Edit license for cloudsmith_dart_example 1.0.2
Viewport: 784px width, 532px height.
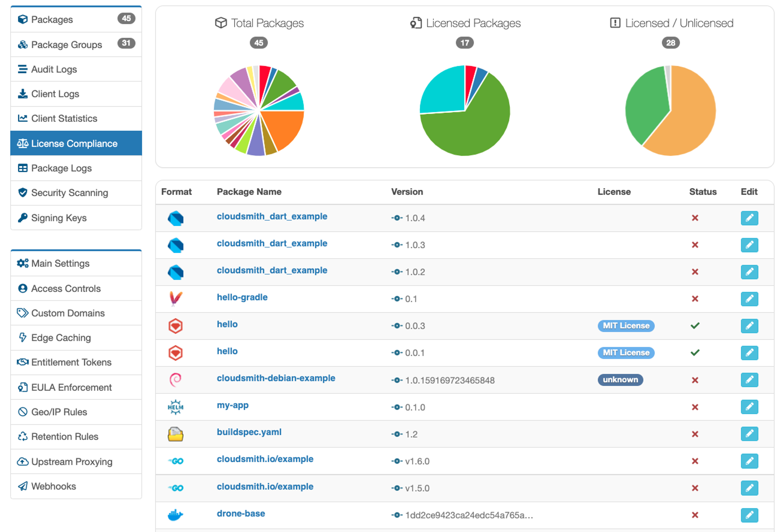[x=749, y=272]
